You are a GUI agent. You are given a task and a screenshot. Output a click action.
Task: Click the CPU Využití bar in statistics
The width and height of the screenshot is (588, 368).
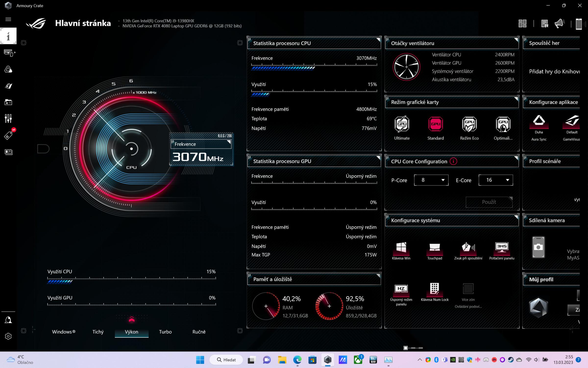coord(314,93)
